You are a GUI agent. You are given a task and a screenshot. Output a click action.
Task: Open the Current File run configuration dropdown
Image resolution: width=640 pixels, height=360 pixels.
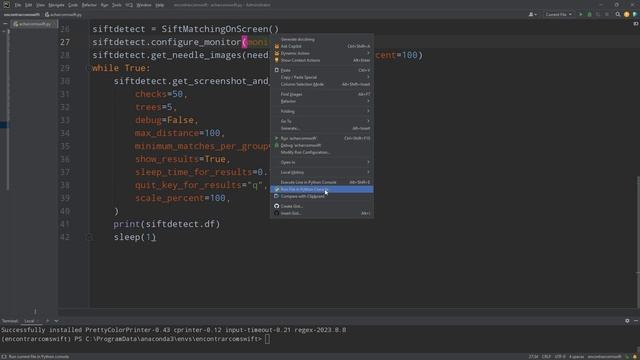[x=558, y=14]
